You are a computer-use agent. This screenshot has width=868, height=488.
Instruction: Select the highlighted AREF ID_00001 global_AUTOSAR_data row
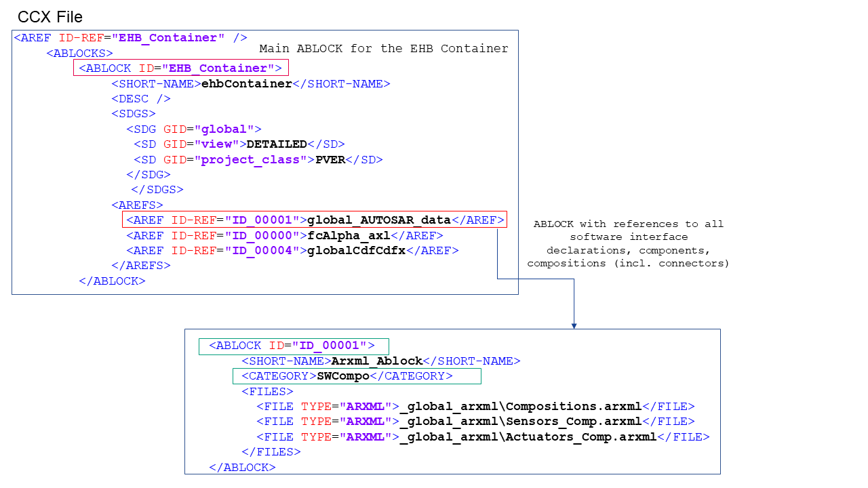click(x=313, y=219)
